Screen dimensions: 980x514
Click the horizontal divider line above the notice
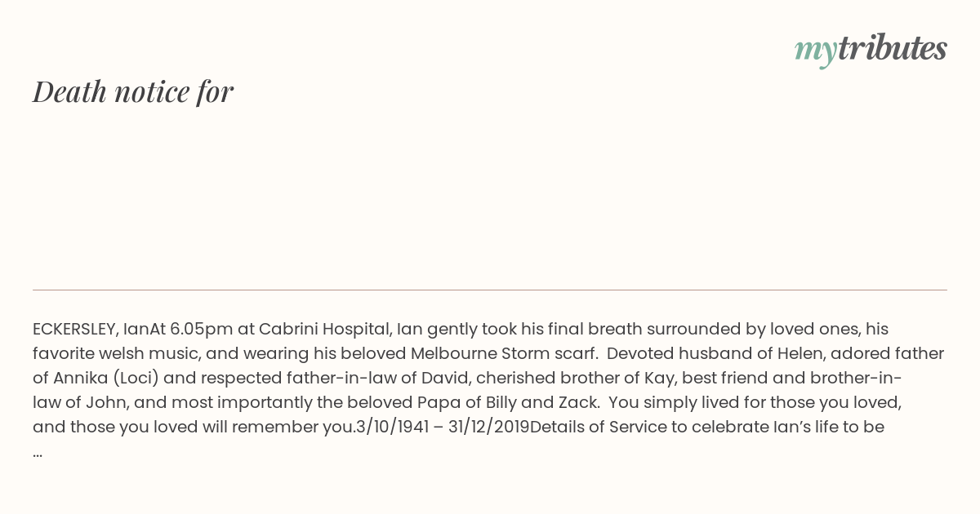coord(490,290)
